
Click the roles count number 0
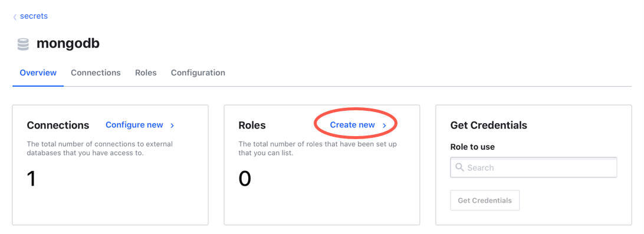245,179
